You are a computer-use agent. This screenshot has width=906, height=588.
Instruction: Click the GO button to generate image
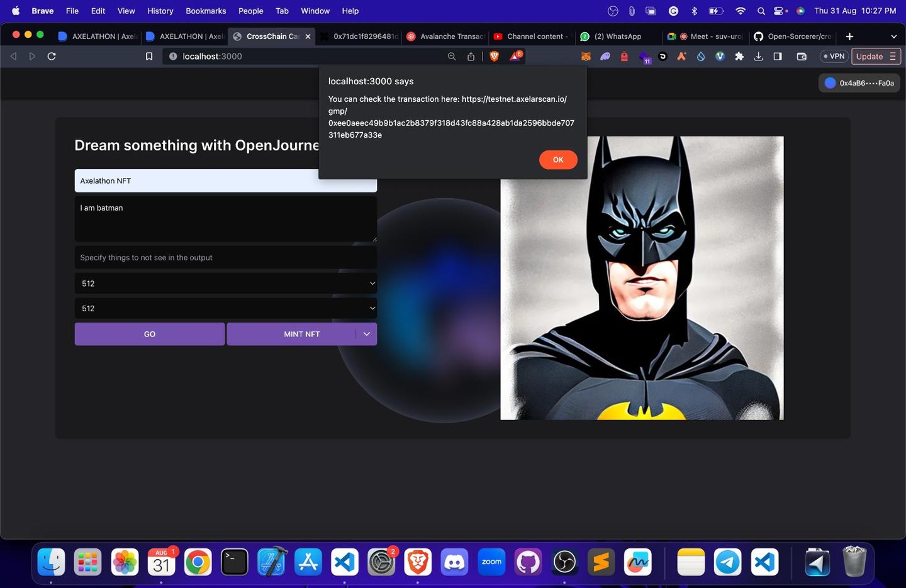click(150, 334)
